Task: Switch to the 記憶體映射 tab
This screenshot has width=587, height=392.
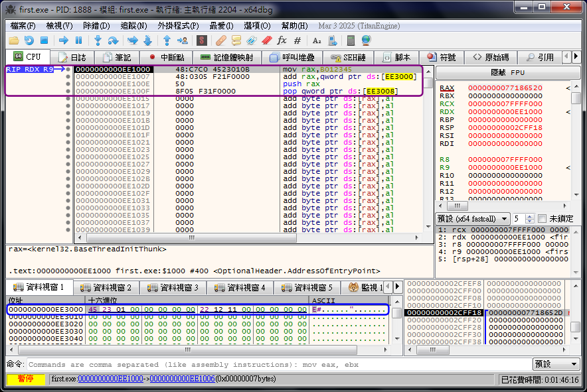Action: point(226,58)
